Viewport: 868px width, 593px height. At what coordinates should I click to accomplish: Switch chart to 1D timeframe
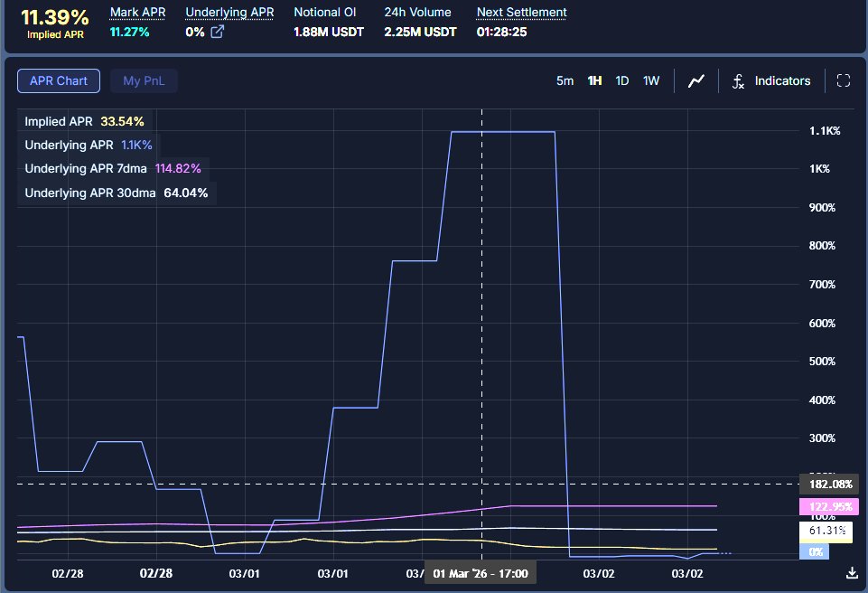pyautogui.click(x=622, y=81)
